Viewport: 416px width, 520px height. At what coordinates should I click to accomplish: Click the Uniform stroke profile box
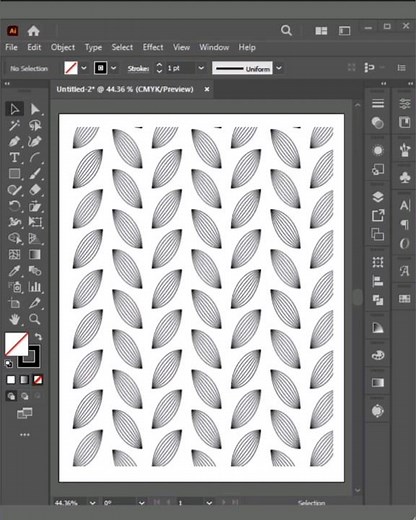click(242, 68)
